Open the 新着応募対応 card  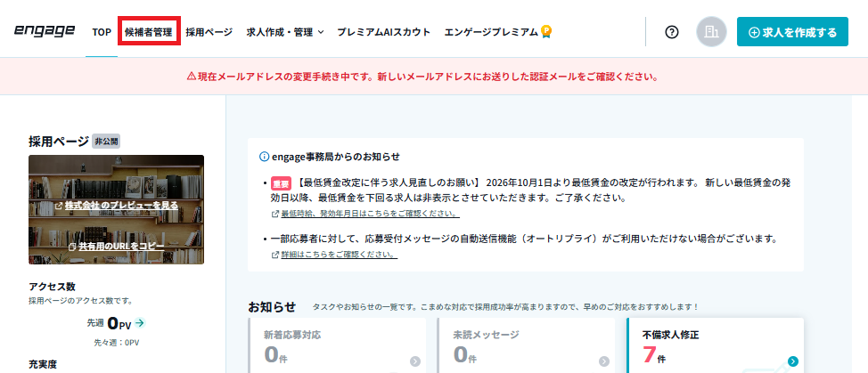[x=337, y=345]
